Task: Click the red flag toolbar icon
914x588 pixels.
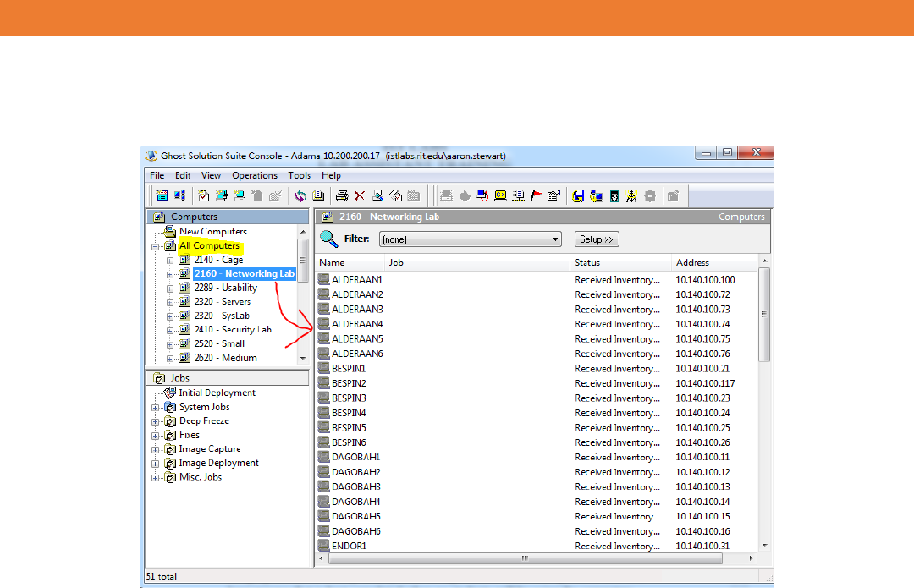Action: click(537, 195)
